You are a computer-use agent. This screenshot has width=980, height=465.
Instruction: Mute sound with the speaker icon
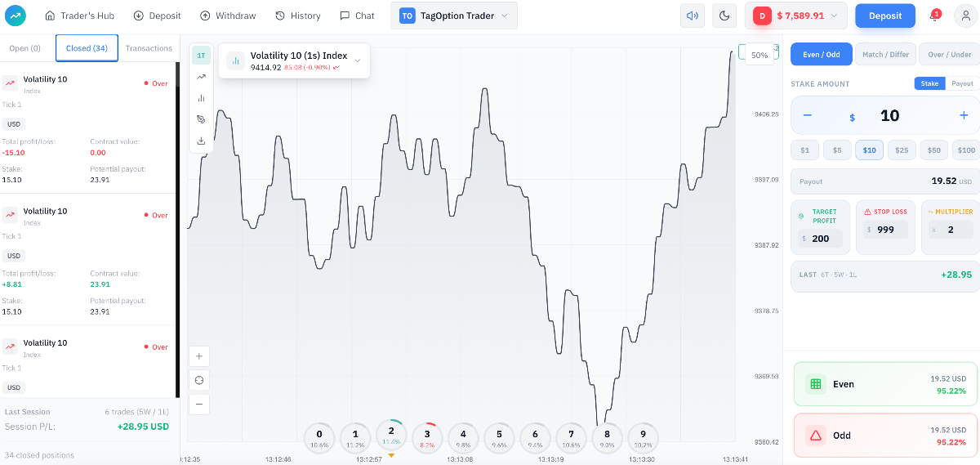pos(693,16)
